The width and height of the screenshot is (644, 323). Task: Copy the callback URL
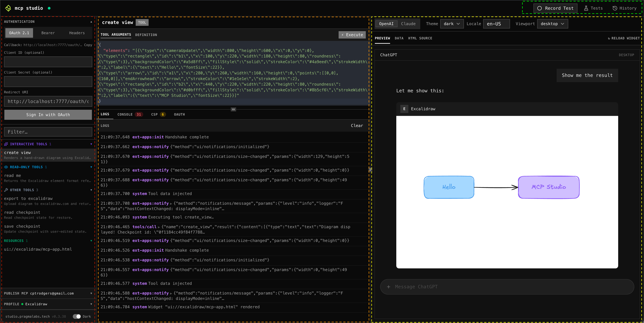pyautogui.click(x=88, y=45)
